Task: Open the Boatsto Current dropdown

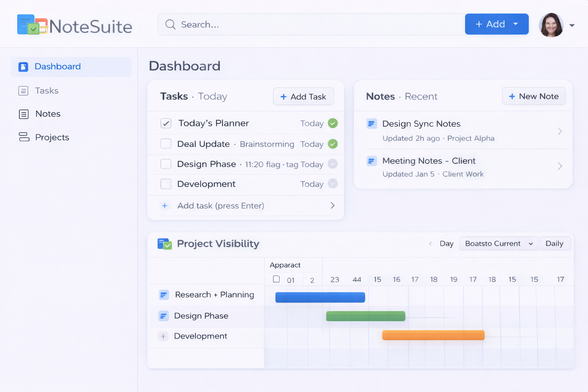Action: 498,243
